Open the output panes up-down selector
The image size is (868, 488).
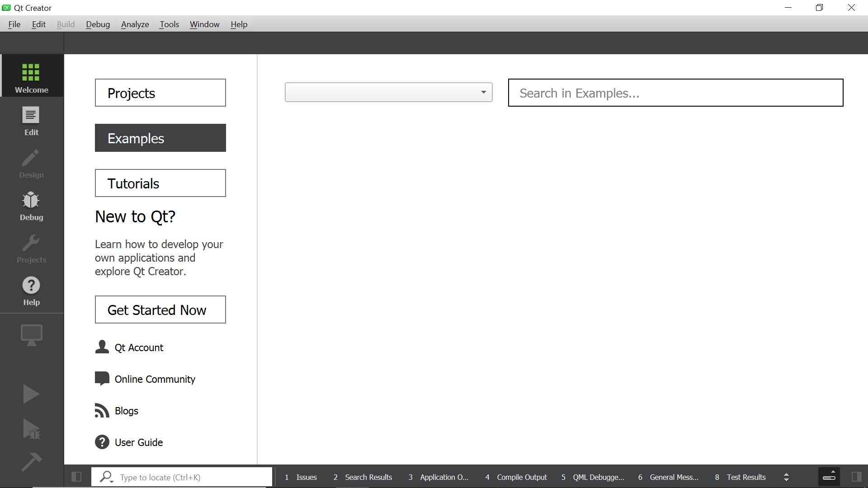[786, 477]
